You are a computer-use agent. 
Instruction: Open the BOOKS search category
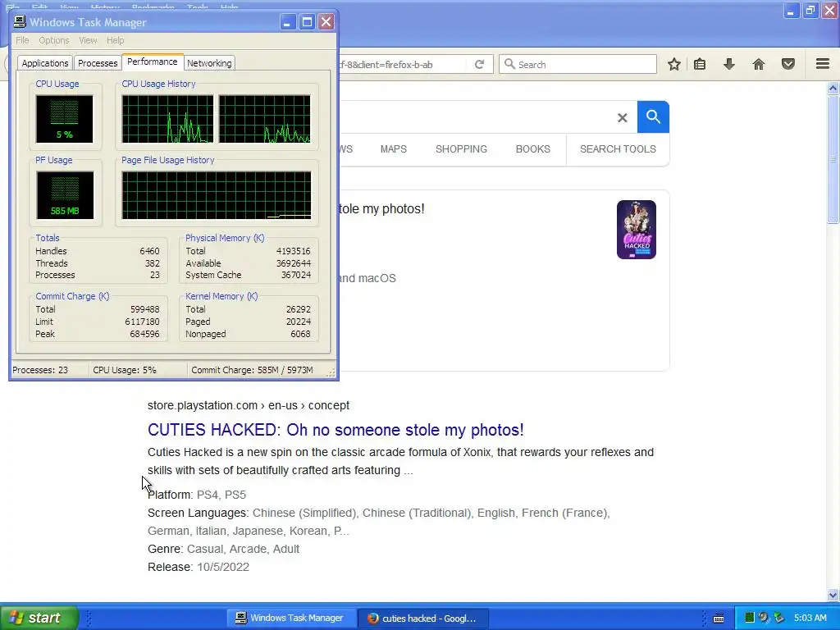pos(533,149)
